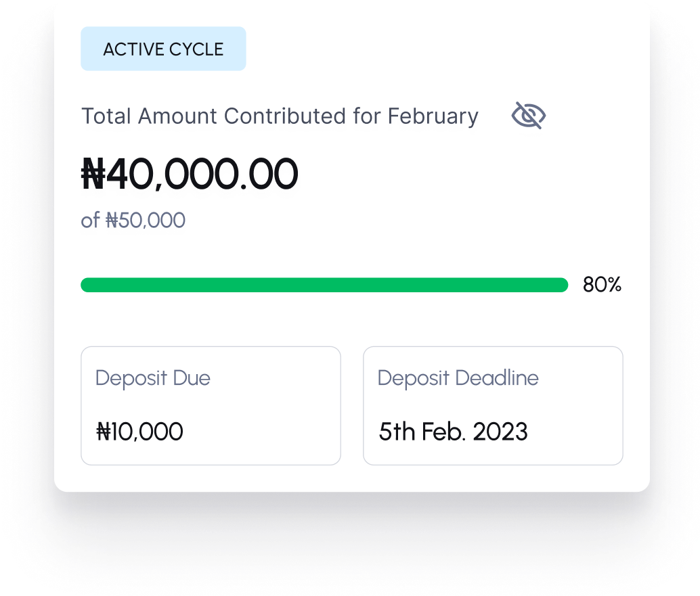Click the "of ₦50,000" target text

(133, 221)
